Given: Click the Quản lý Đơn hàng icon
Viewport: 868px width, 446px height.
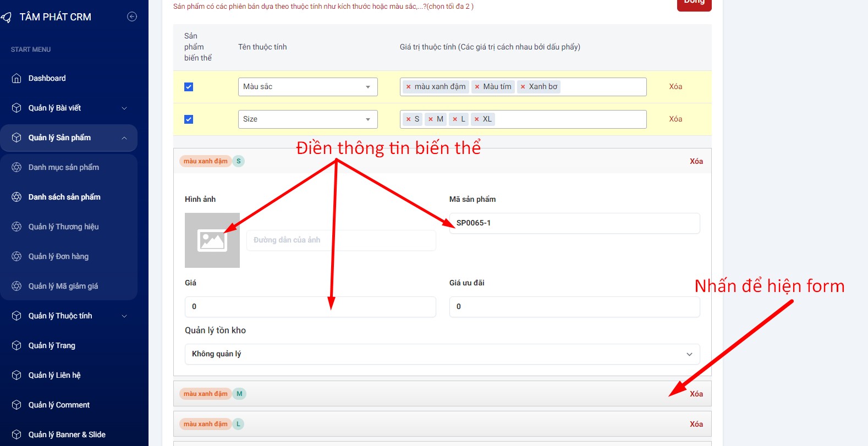Looking at the screenshot, I should click(17, 256).
